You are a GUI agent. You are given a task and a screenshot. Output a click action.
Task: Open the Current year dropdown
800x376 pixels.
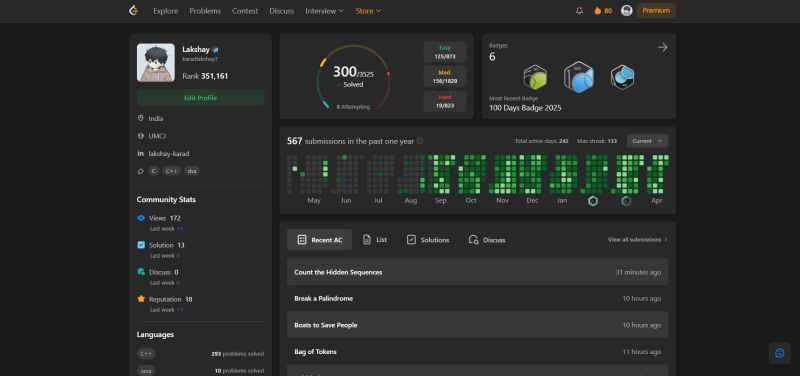pos(647,141)
